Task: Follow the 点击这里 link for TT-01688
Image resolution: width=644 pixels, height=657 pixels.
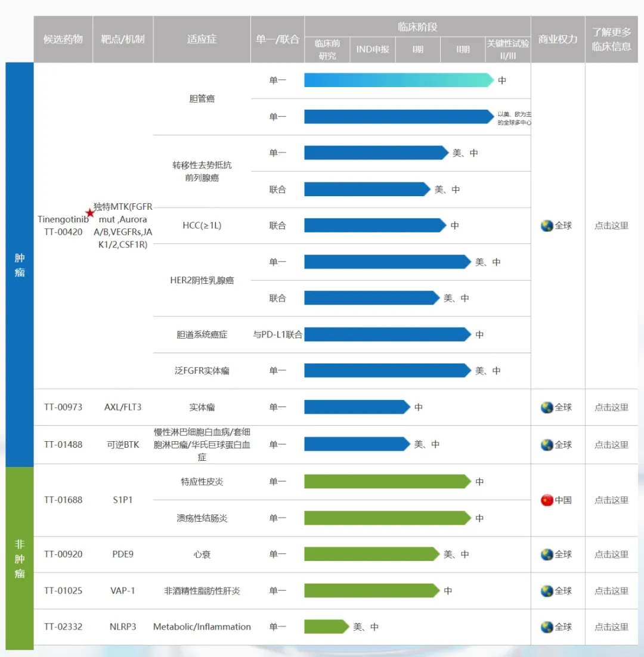Action: (611, 500)
